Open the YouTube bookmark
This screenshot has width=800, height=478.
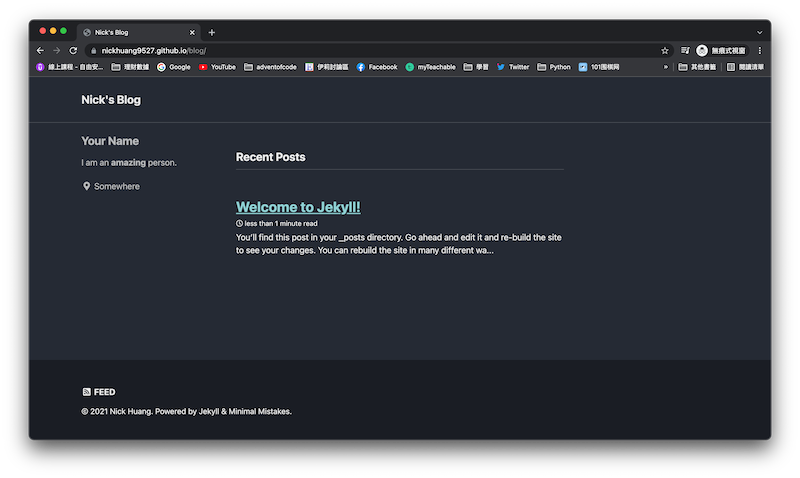point(217,67)
